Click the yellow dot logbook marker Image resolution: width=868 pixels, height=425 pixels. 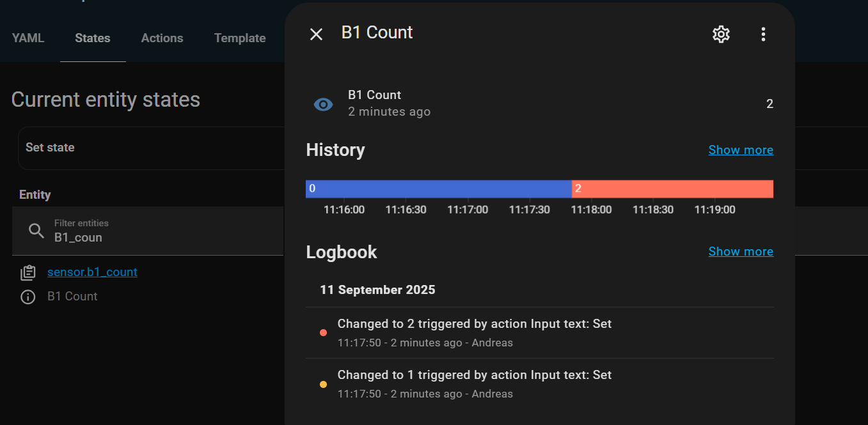(323, 384)
